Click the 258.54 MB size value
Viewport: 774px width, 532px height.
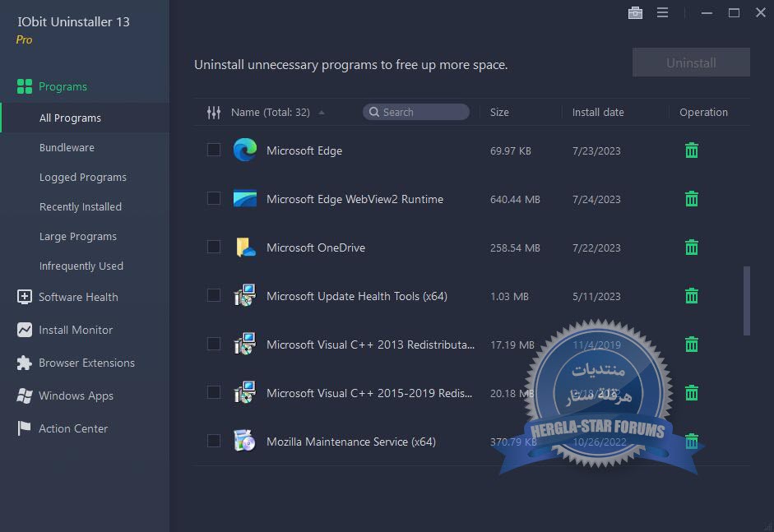click(515, 247)
